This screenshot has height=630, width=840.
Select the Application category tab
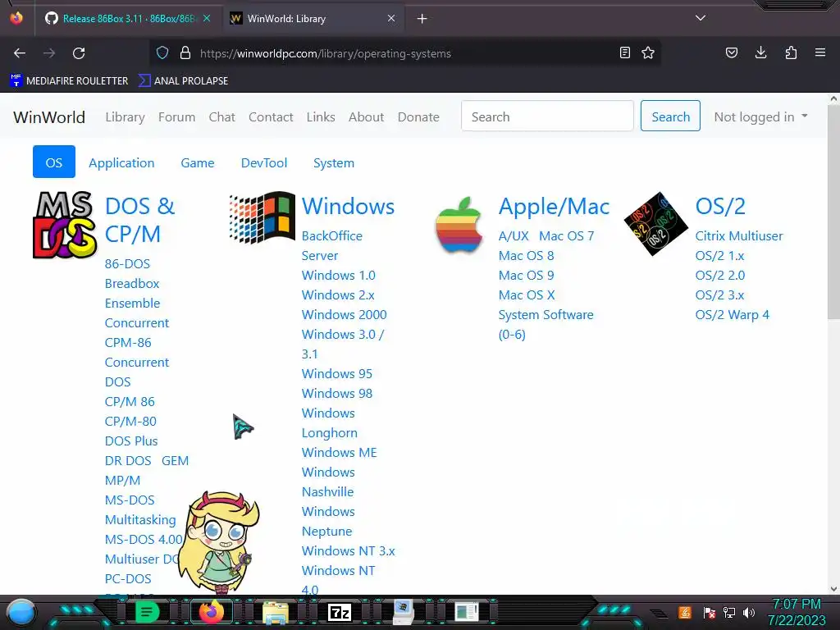pyautogui.click(x=121, y=163)
